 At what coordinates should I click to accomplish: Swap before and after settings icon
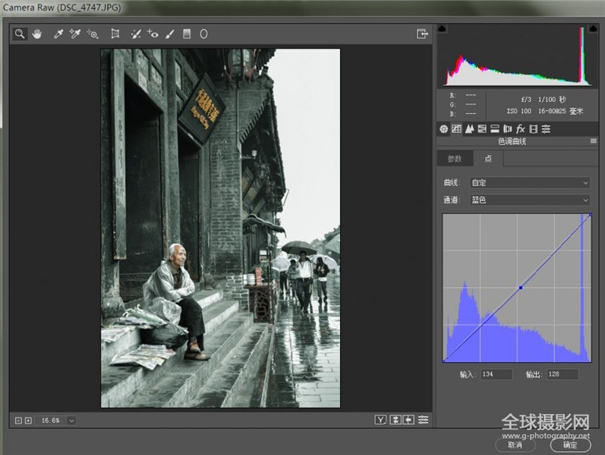click(395, 420)
